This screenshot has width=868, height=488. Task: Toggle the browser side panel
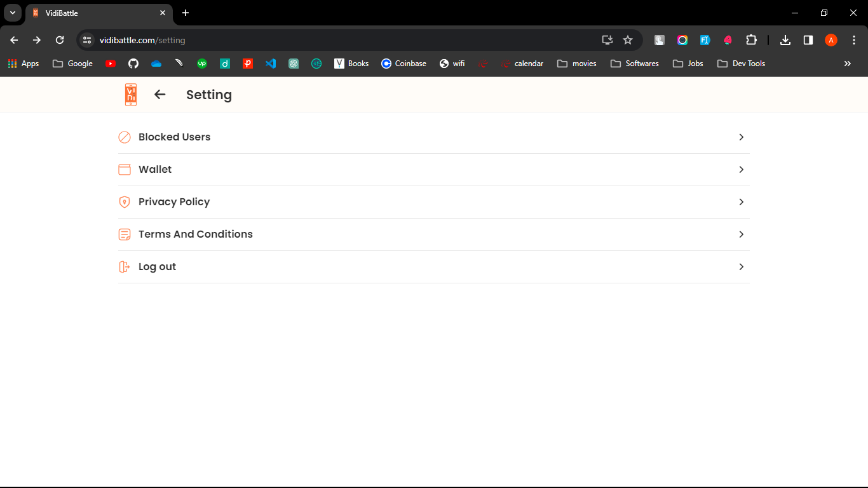click(808, 40)
